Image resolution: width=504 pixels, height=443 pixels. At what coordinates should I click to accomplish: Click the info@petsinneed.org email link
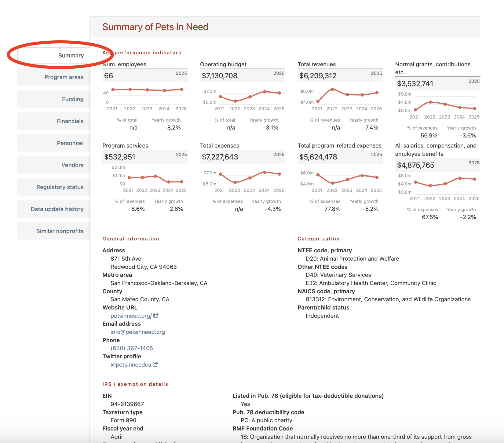138,332
